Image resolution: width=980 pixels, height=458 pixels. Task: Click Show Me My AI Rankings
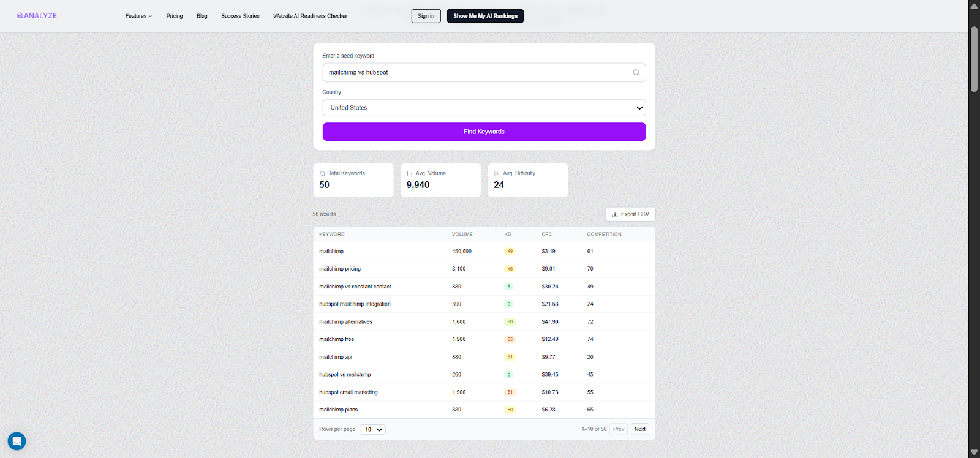click(485, 16)
